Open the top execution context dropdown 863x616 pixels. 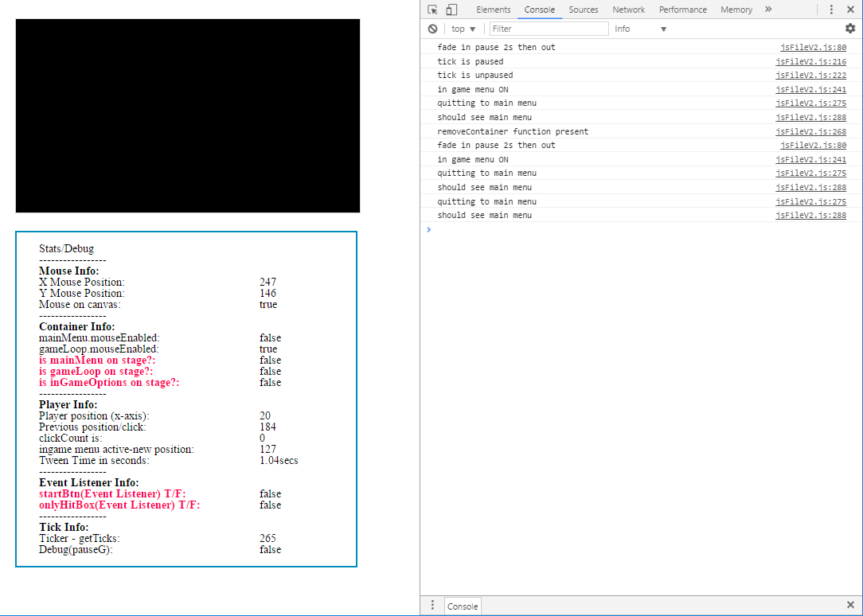[x=463, y=29]
